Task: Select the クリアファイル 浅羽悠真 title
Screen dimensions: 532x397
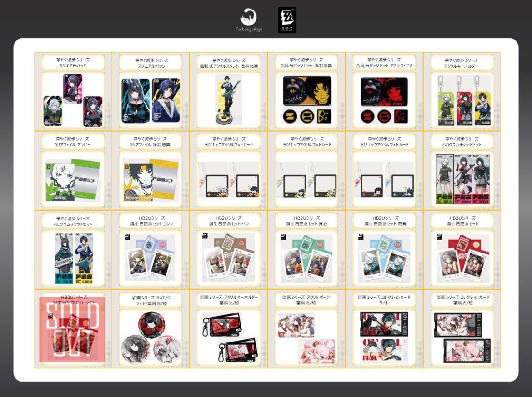Action: 151,142
